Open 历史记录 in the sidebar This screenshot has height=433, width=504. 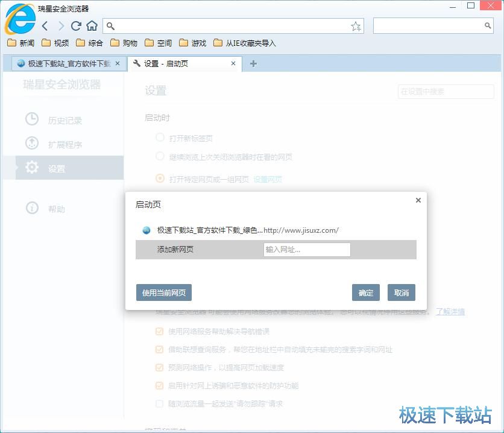(65, 121)
